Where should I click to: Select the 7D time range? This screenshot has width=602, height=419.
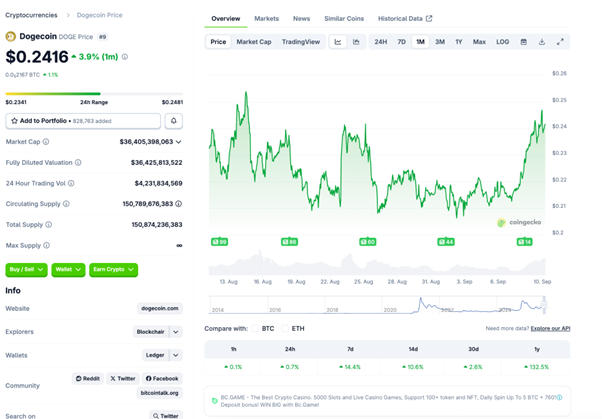click(x=402, y=42)
